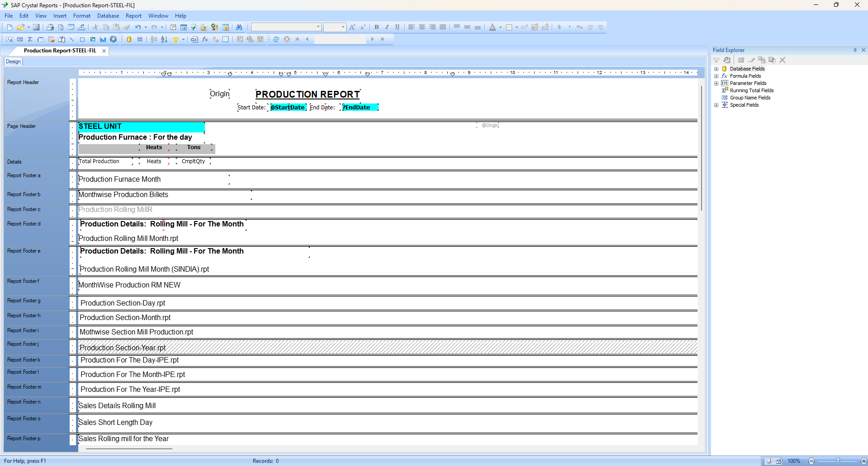Select the Group Name Fields item
The image size is (868, 466).
pyautogui.click(x=750, y=98)
